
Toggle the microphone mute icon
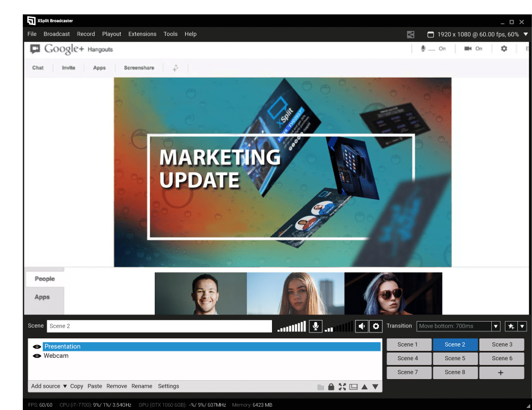click(x=315, y=326)
